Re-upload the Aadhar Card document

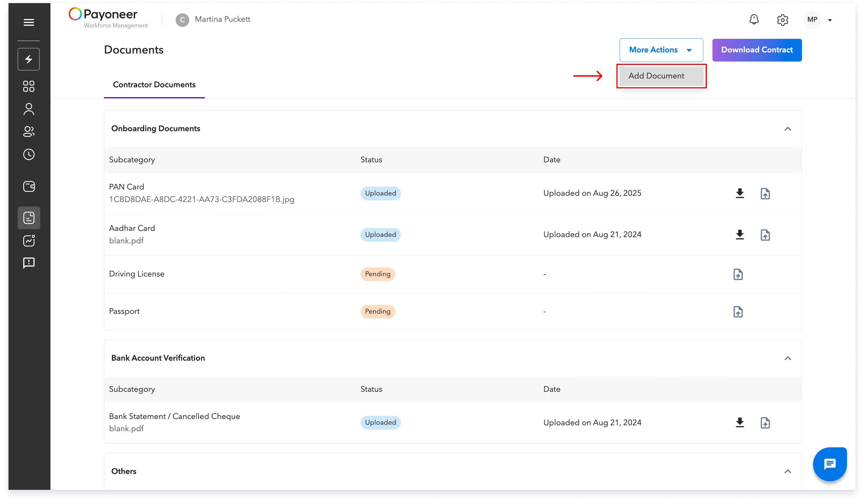(x=765, y=235)
